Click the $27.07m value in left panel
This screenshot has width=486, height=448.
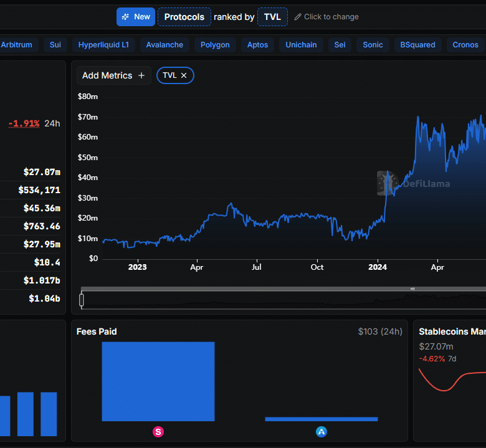(x=42, y=172)
